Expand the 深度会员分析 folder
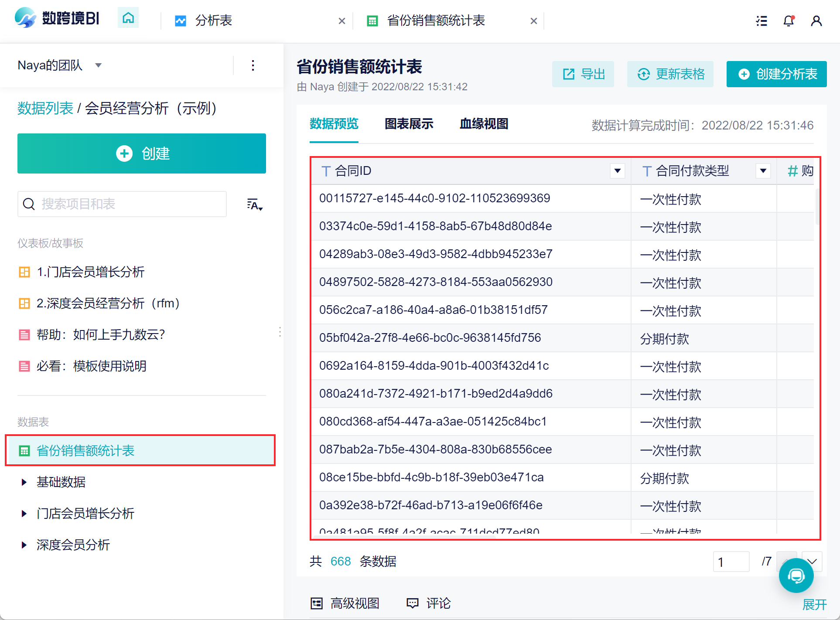The width and height of the screenshot is (840, 620). pos(24,545)
